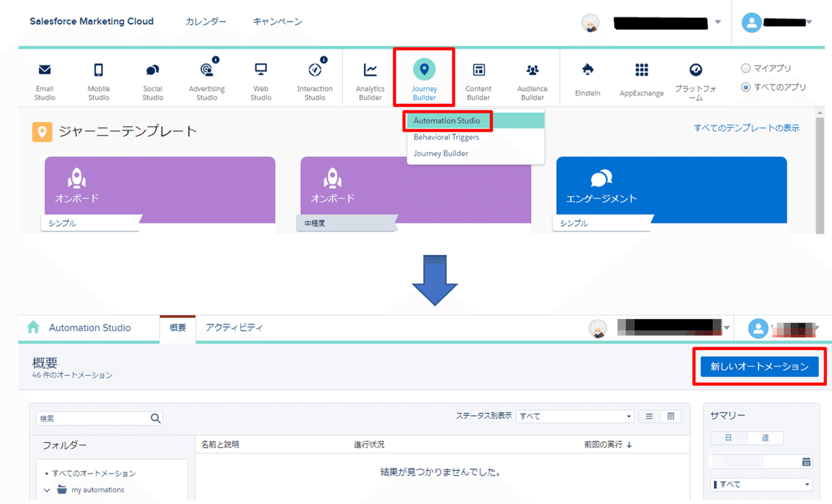Open Social Studio app icon
Viewport: 832px width, 504px height.
153,70
